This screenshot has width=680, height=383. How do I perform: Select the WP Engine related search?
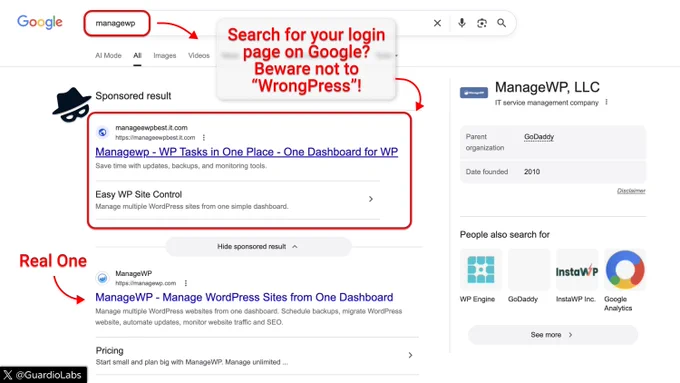tap(481, 276)
